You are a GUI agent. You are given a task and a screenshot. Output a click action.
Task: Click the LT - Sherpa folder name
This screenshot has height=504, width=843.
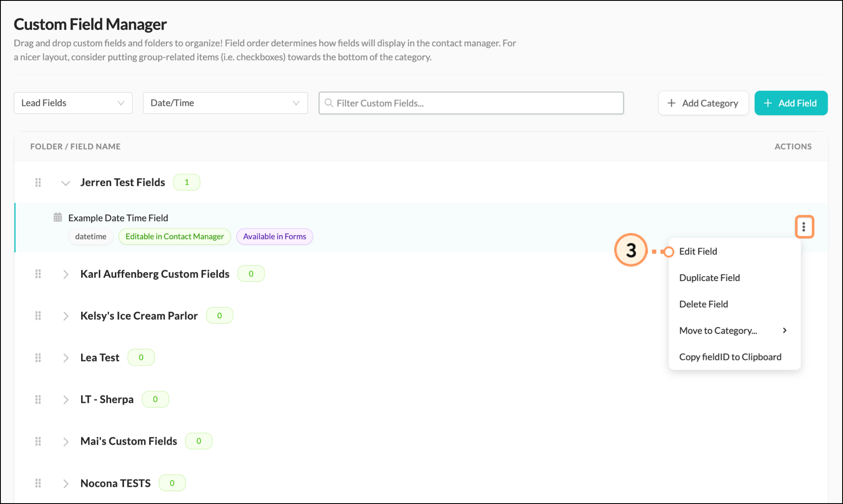click(x=107, y=399)
